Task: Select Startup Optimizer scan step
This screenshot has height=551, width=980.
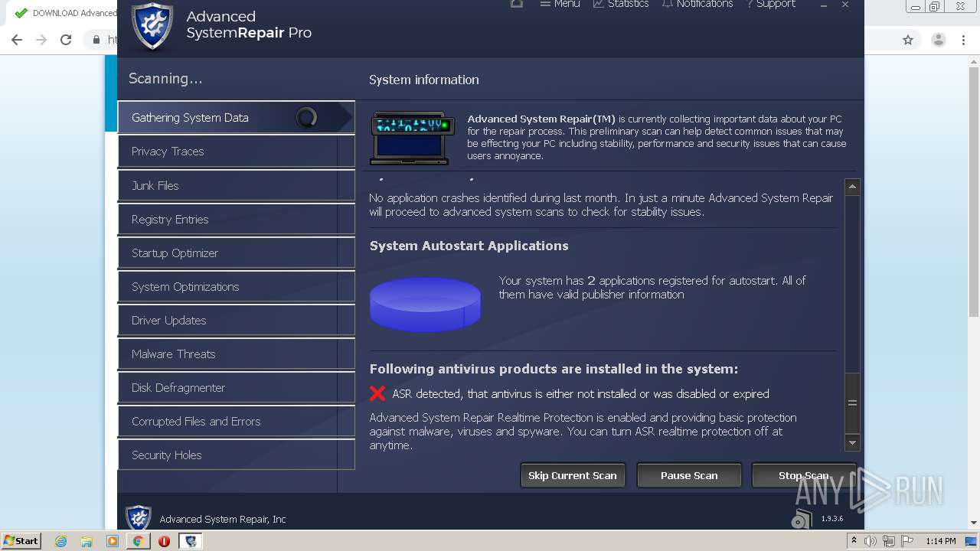Action: click(236, 253)
